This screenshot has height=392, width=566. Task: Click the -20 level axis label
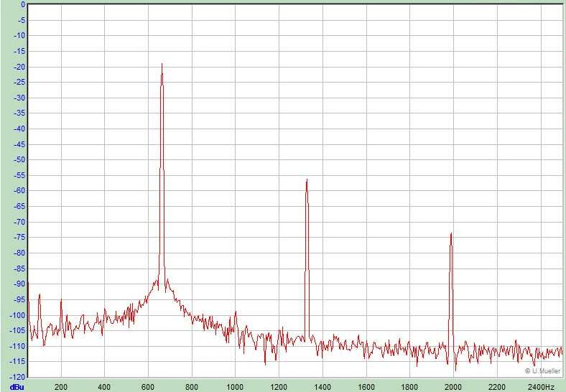[x=19, y=67]
